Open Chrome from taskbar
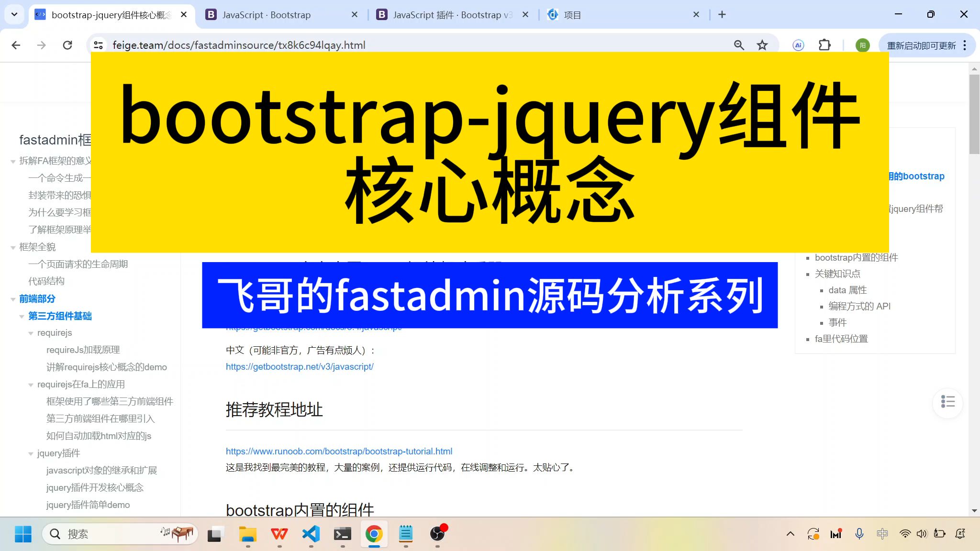 tap(374, 534)
